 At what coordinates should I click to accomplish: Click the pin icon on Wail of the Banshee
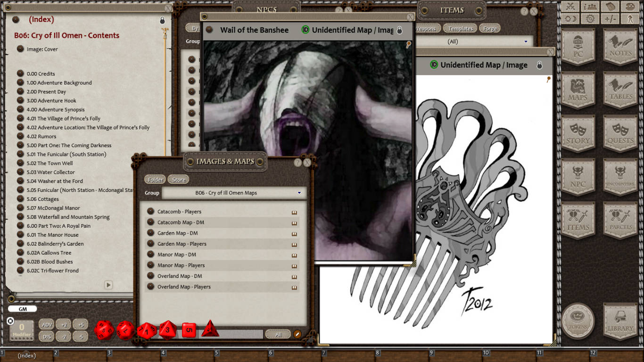(410, 43)
